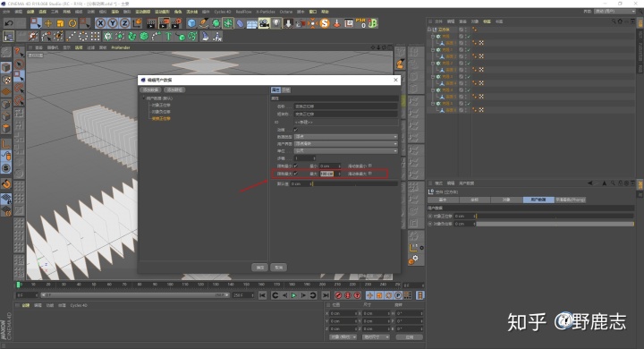Collapse the top root object in Object Manager
This screenshot has height=349, width=644.
pos(429,30)
